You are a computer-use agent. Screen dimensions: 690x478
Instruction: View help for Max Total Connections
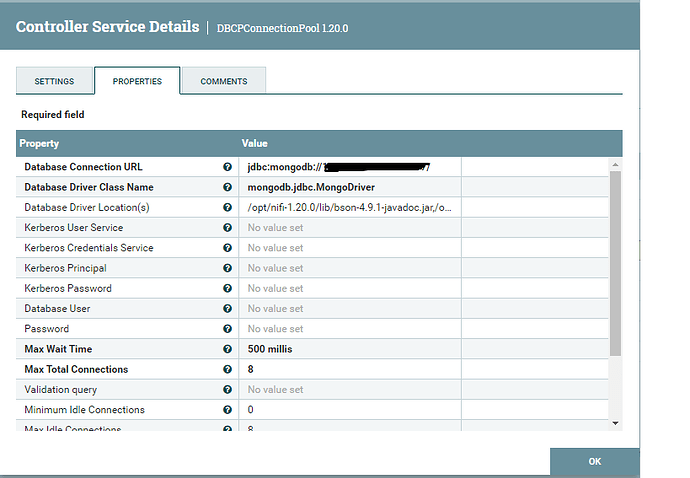[228, 369]
